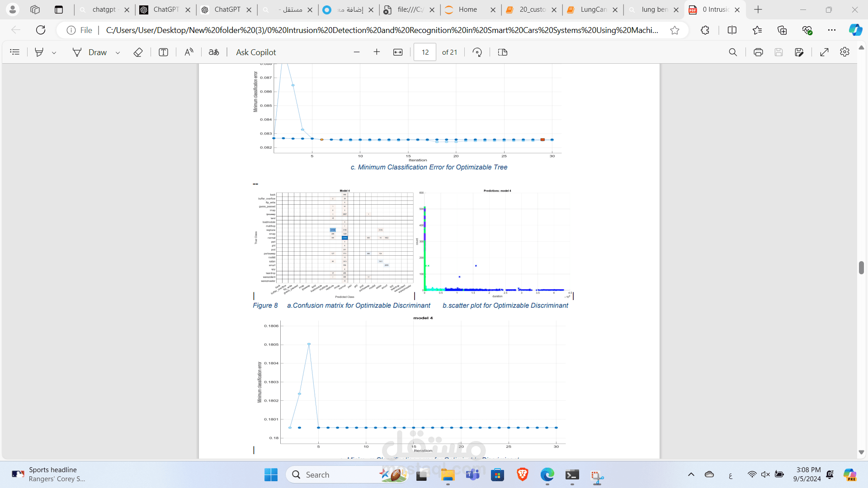868x488 pixels.
Task: Add this page to favorites star
Action: click(675, 30)
